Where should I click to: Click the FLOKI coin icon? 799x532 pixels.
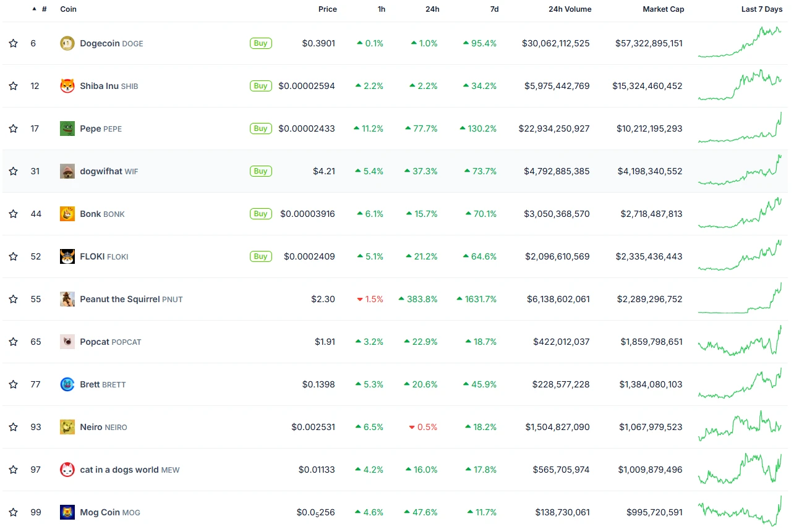[67, 256]
